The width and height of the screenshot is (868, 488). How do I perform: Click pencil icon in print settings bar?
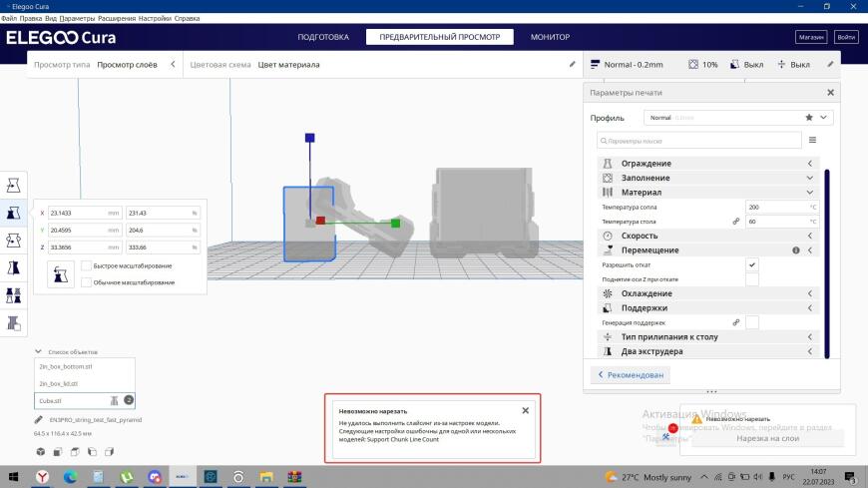830,64
